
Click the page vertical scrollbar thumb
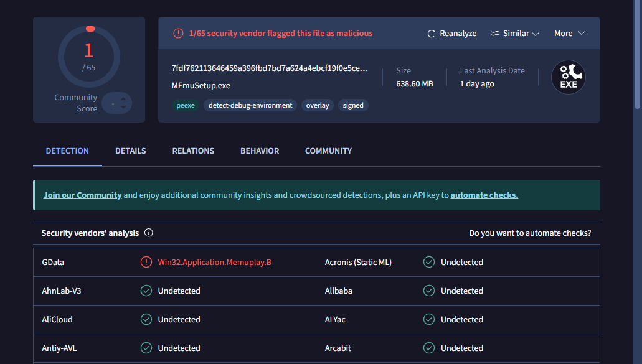click(636, 54)
